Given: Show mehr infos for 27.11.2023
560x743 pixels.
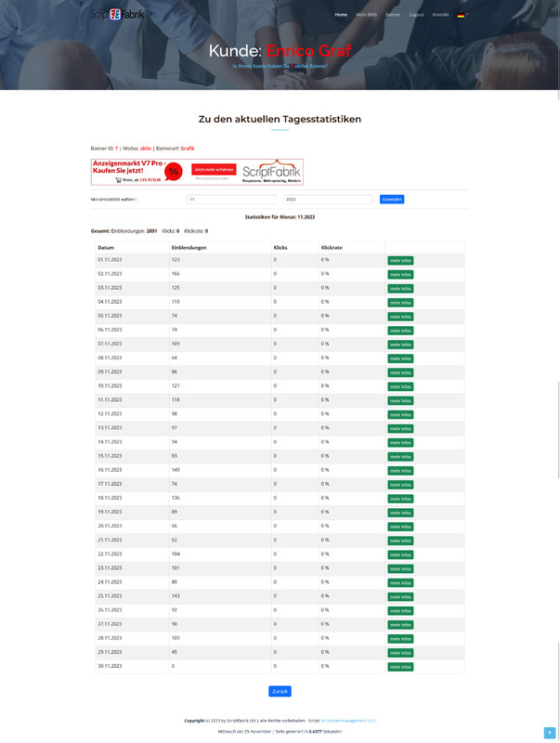Looking at the screenshot, I should [400, 625].
